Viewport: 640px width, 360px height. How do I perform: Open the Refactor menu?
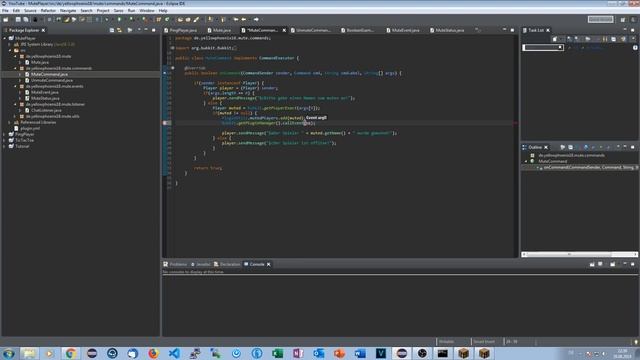(x=48, y=11)
